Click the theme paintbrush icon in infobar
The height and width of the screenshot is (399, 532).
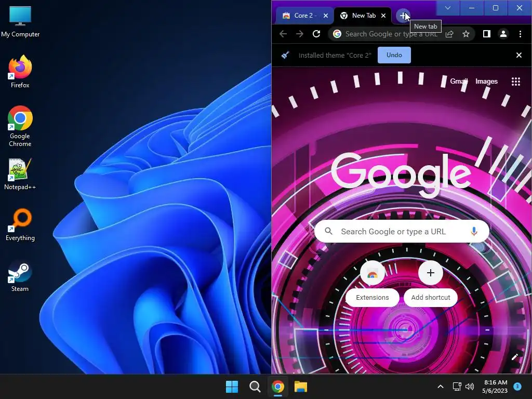[285, 55]
